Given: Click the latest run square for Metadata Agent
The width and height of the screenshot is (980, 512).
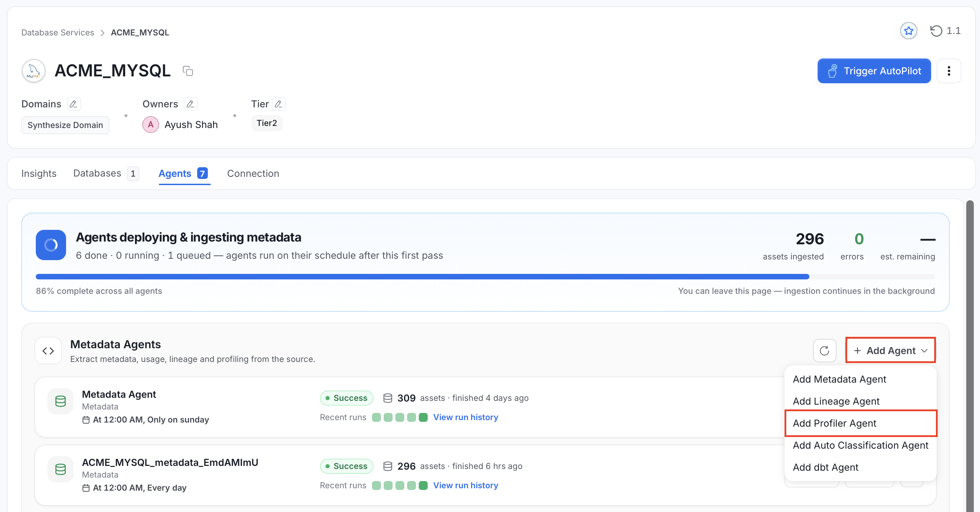Looking at the screenshot, I should (x=423, y=417).
